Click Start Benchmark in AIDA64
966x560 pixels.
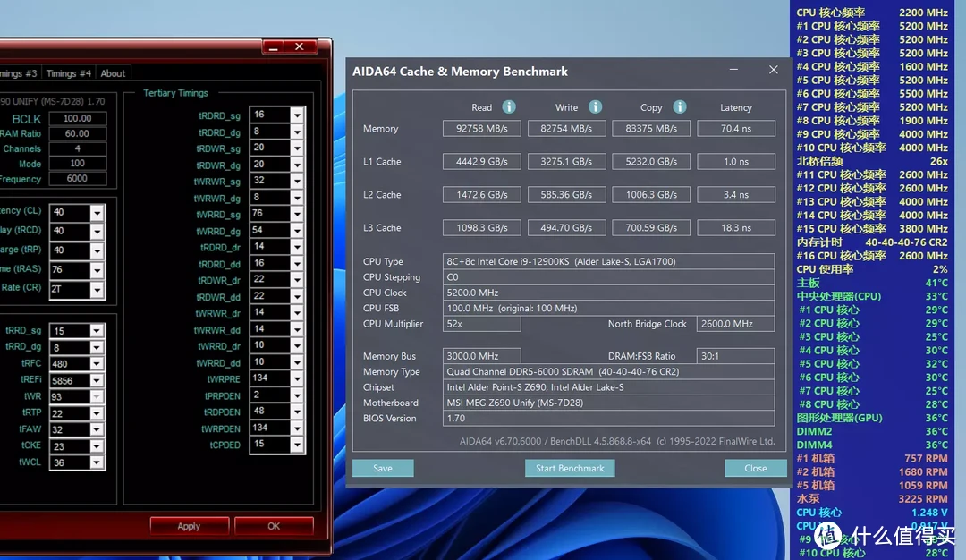click(570, 468)
